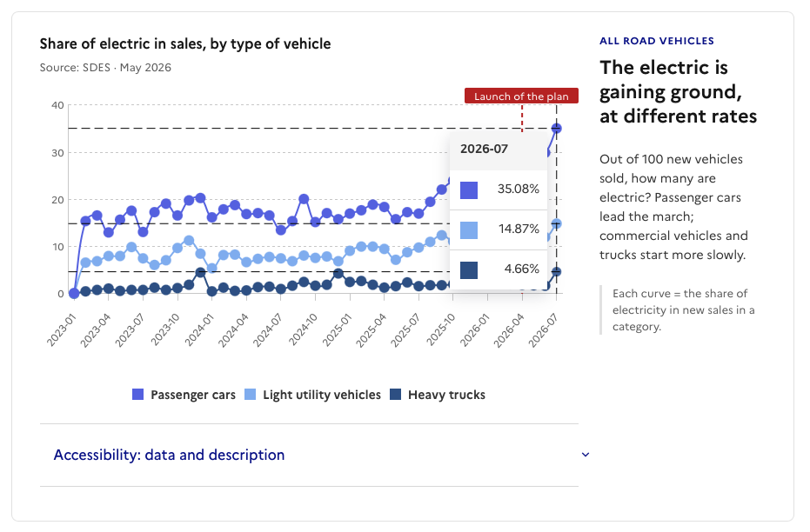Toggle Light utility vehicles legend series

tap(312, 395)
